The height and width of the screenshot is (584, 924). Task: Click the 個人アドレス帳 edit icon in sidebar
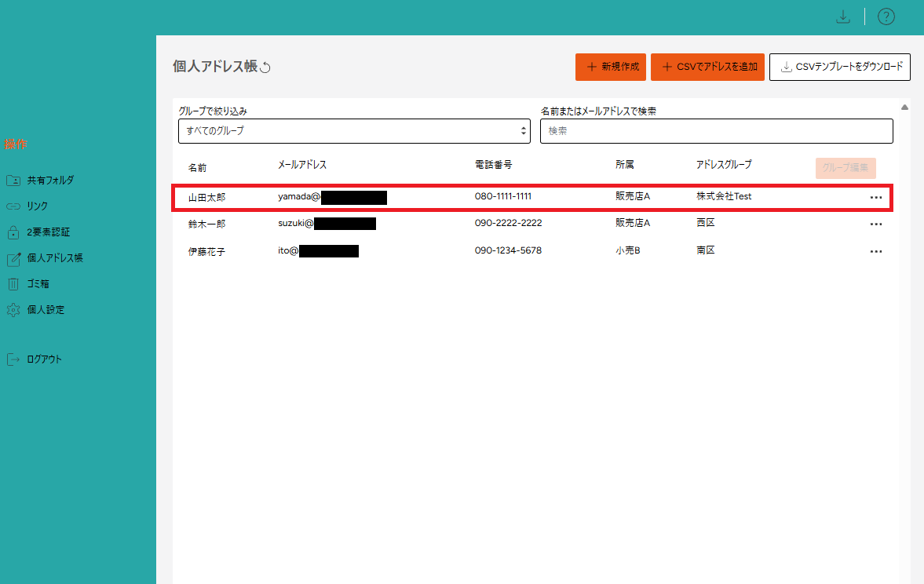coord(13,258)
